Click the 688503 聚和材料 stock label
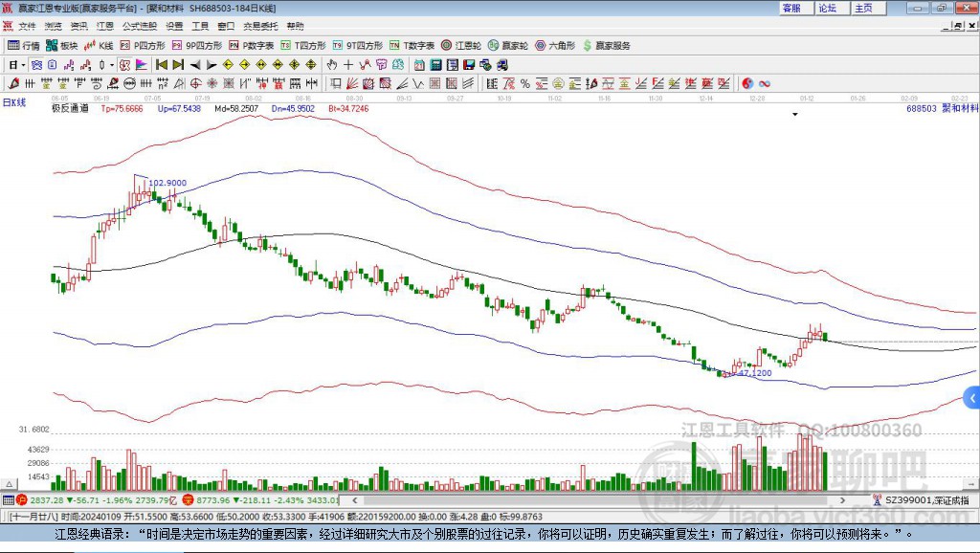Screen dimensions: 980x553 (x=942, y=109)
